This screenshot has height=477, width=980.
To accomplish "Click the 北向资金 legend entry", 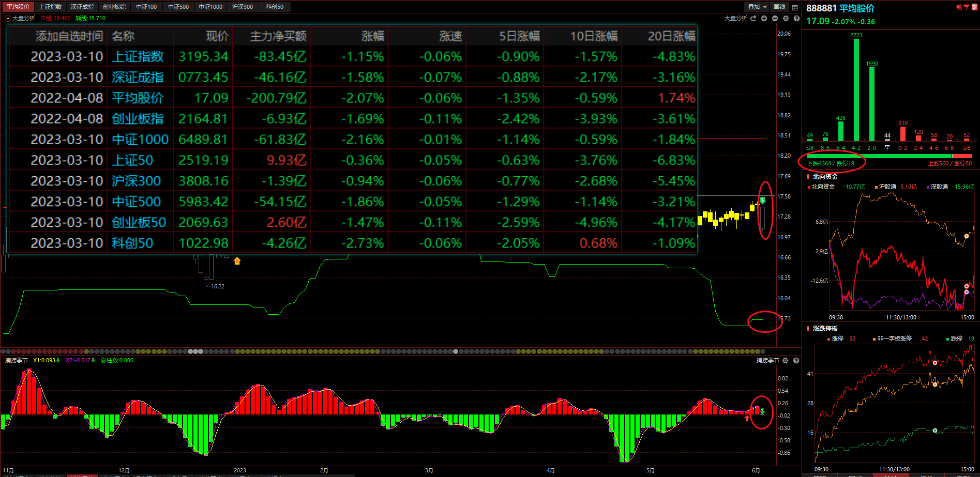I will point(821,187).
